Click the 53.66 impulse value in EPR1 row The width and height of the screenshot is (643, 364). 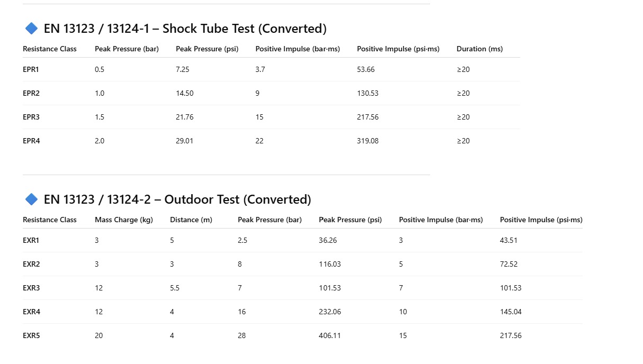(365, 69)
